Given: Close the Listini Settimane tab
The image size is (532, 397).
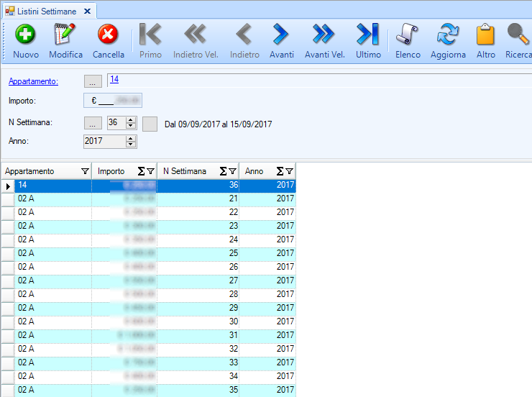Looking at the screenshot, I should 87,11.
